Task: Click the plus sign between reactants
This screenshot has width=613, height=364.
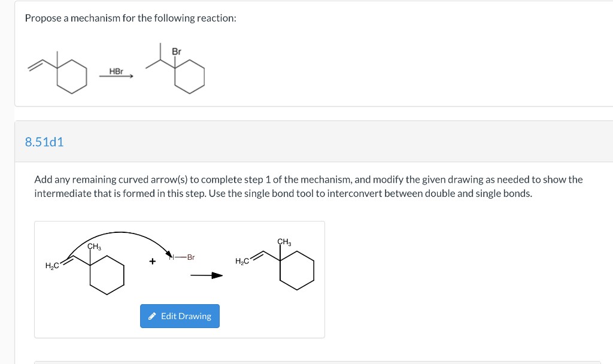Action: tap(151, 260)
